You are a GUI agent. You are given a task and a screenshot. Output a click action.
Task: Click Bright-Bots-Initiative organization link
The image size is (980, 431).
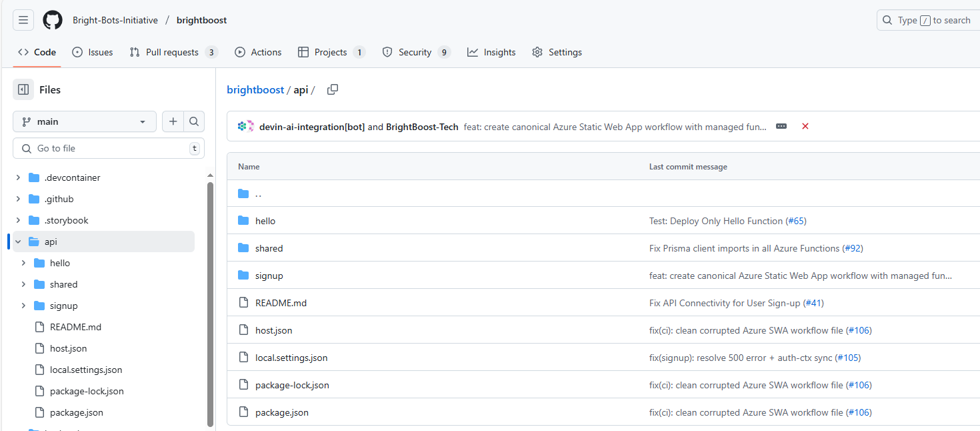coord(115,20)
